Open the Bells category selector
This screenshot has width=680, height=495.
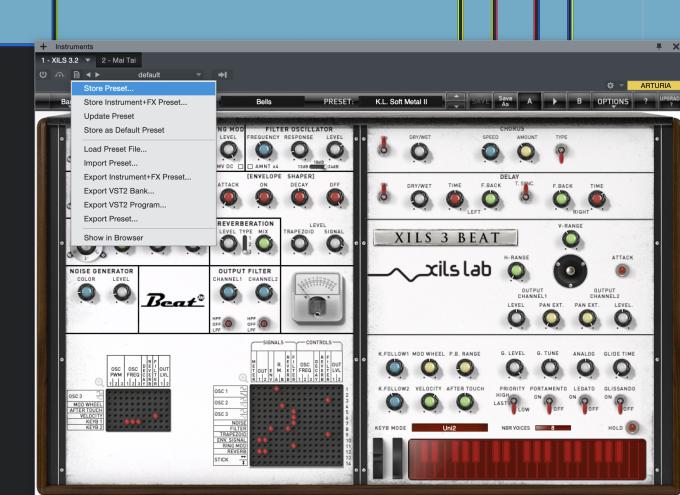263,102
